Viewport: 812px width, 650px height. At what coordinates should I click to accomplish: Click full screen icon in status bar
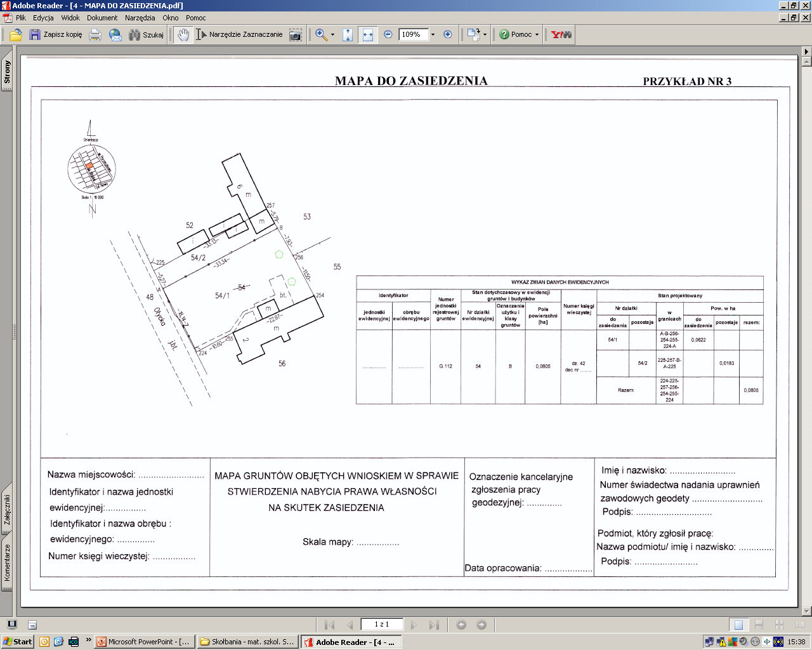pyautogui.click(x=11, y=625)
